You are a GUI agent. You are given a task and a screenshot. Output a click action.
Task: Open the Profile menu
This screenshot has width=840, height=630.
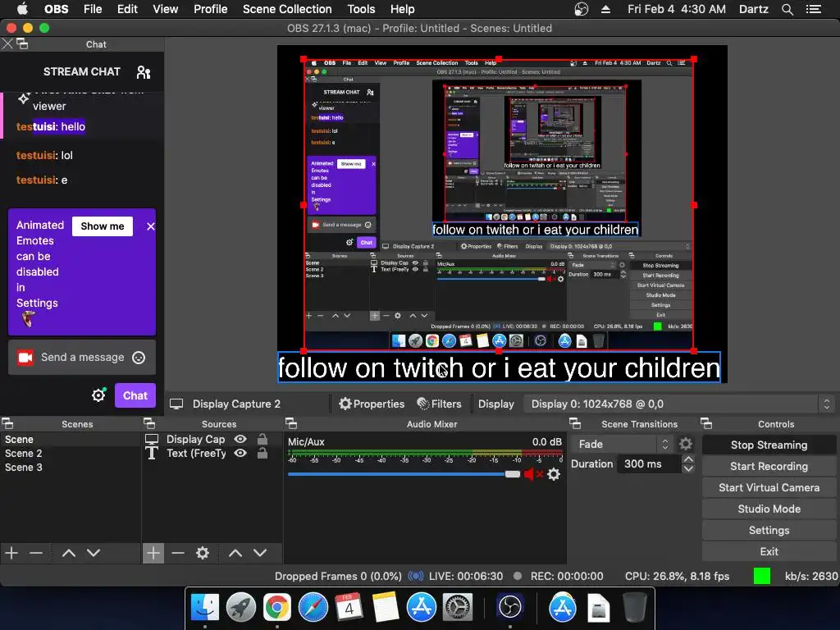point(211,9)
